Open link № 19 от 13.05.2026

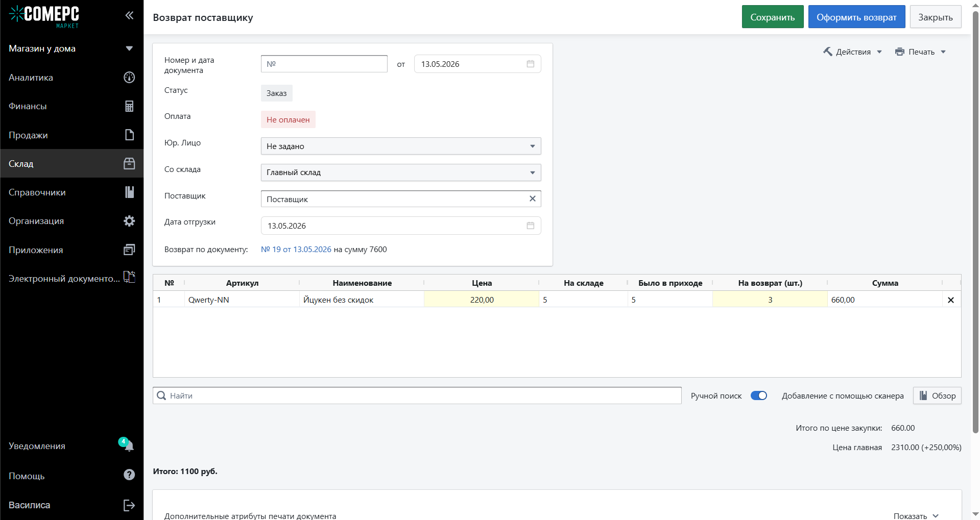[x=296, y=250]
